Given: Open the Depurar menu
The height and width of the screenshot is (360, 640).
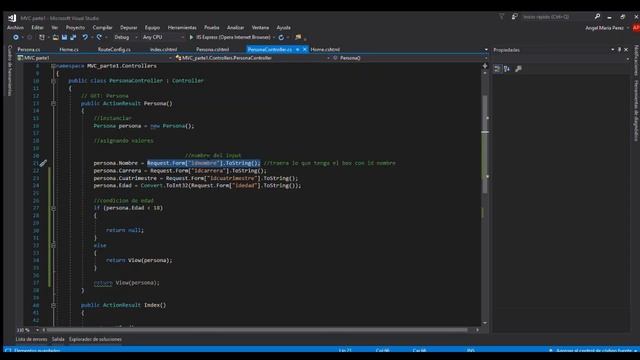Looking at the screenshot, I should 129,28.
